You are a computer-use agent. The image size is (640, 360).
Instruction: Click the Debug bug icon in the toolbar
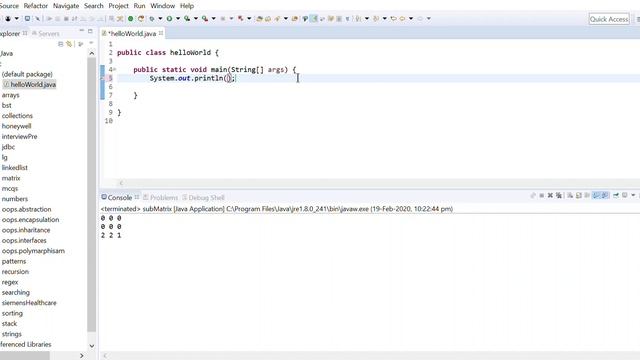coord(151,18)
